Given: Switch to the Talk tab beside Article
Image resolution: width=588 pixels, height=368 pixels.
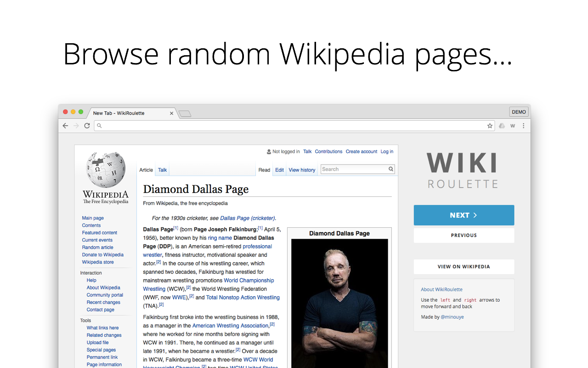Looking at the screenshot, I should pos(163,170).
